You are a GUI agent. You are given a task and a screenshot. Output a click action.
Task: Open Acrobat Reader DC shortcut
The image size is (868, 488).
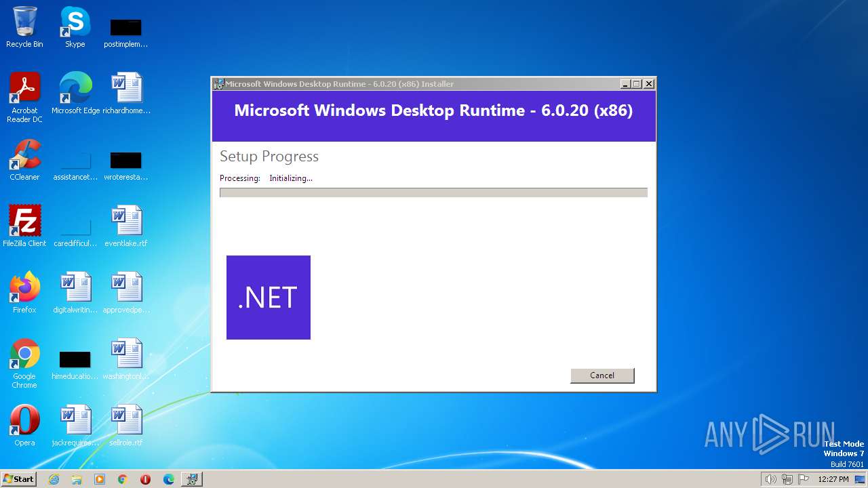(x=24, y=98)
